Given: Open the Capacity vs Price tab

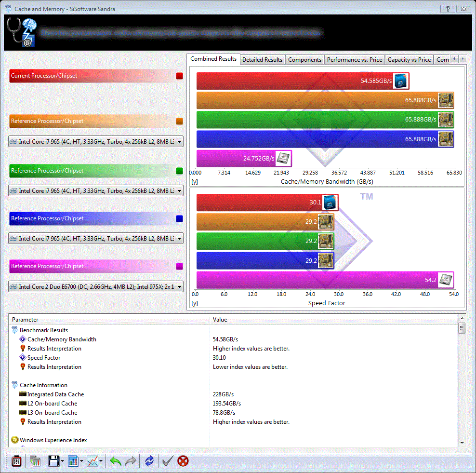Looking at the screenshot, I should pos(409,60).
